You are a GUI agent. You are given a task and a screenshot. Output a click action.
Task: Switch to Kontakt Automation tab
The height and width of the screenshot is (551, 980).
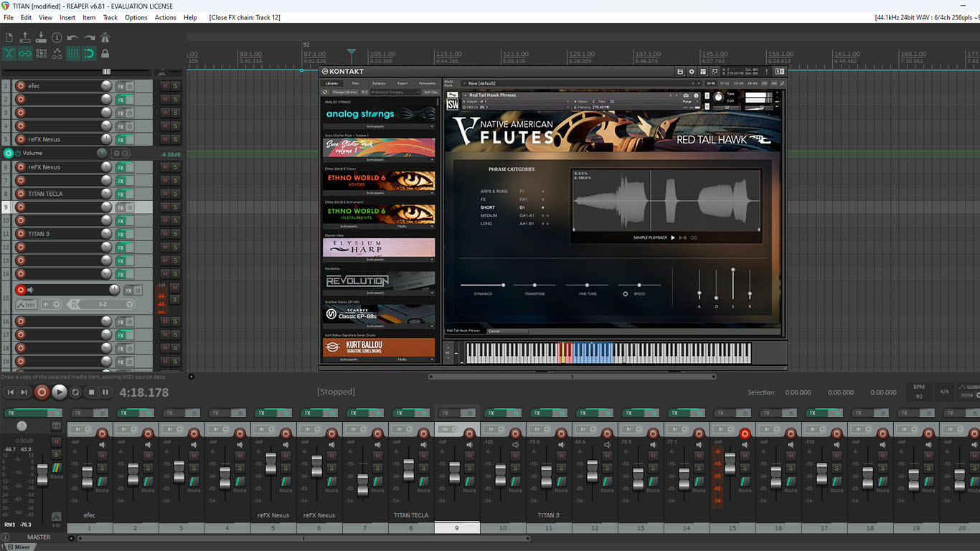coord(427,83)
